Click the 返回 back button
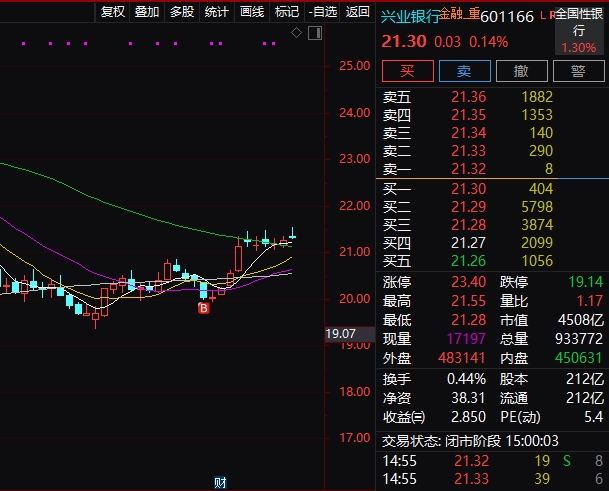Image resolution: width=609 pixels, height=491 pixels. 357,12
